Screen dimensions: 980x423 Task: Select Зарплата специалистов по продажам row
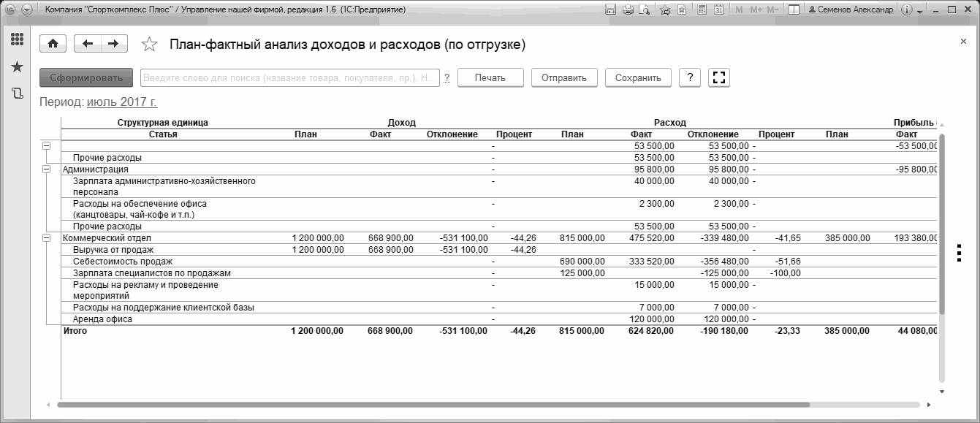[x=152, y=273]
